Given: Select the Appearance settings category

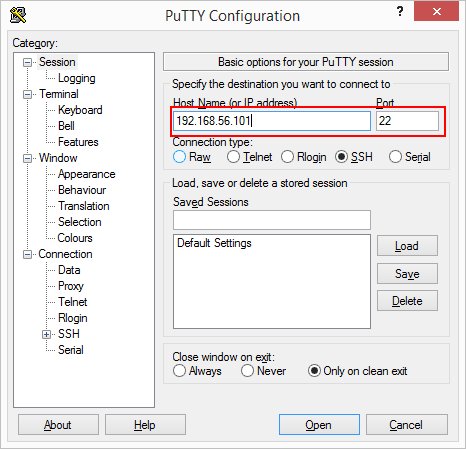Looking at the screenshot, I should tap(87, 174).
